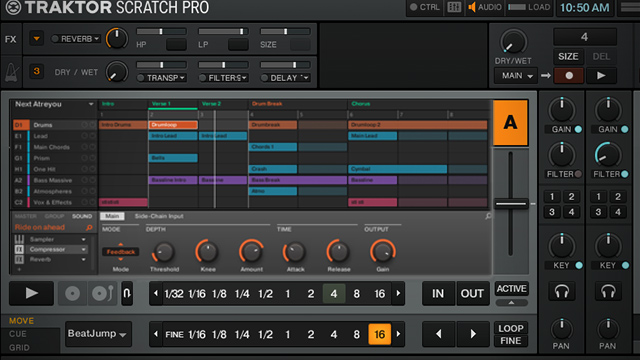This screenshot has width=640, height=360.
Task: Toggle first channel FILTER on
Action: (x=578, y=174)
